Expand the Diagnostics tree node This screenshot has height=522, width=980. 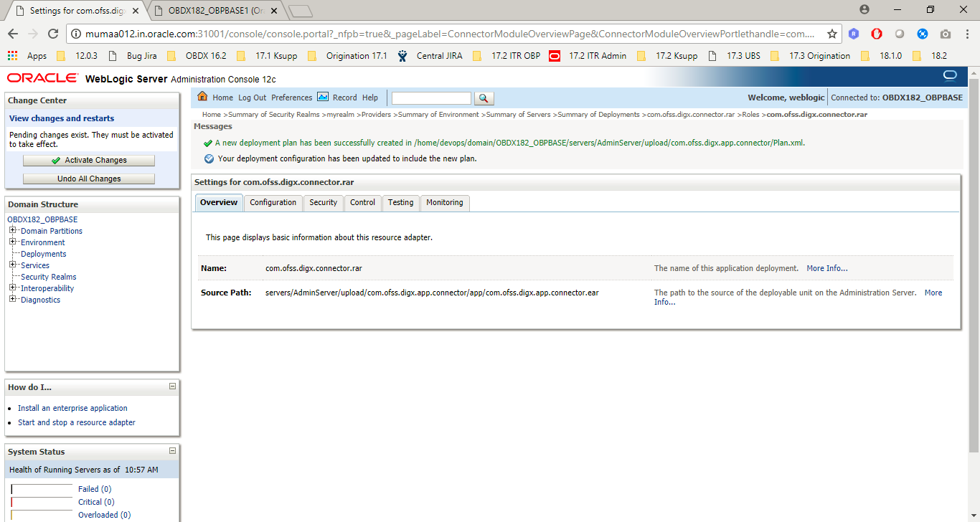click(x=13, y=299)
